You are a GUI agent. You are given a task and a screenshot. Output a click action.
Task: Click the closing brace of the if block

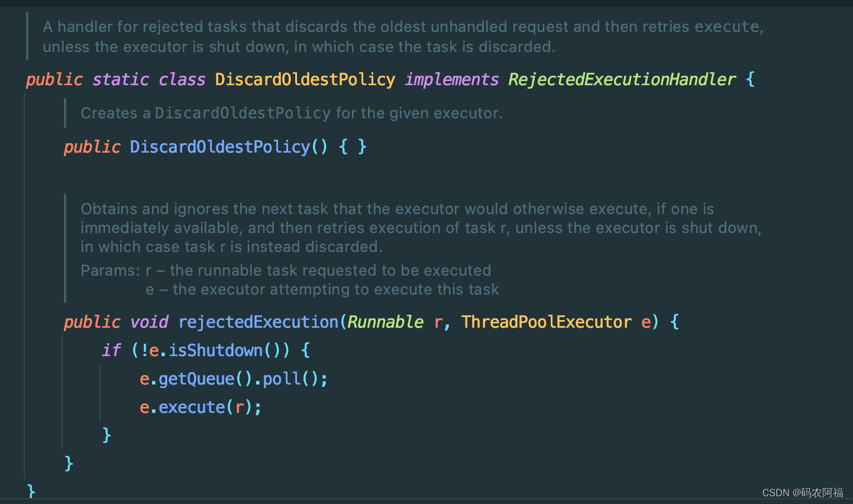pyautogui.click(x=106, y=435)
